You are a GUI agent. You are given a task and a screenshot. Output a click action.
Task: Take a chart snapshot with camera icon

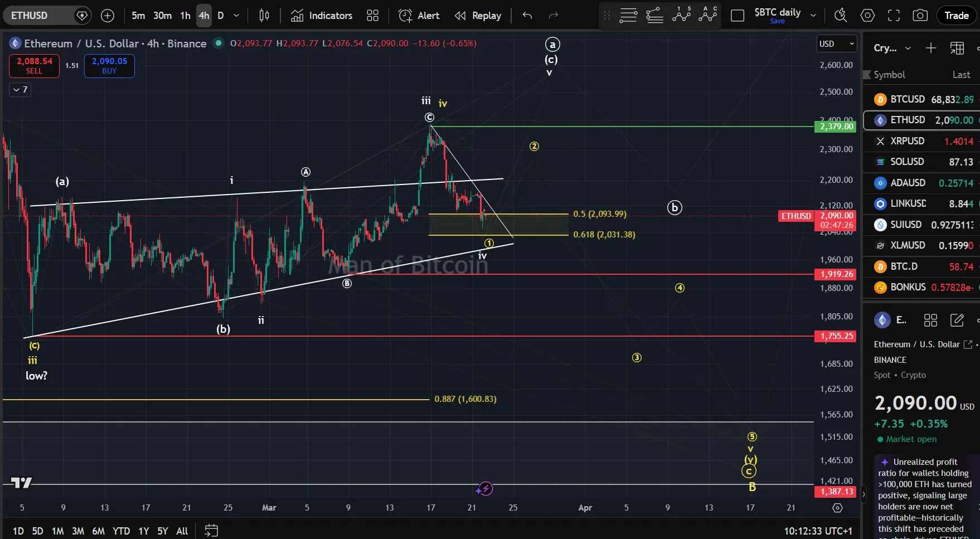920,16
